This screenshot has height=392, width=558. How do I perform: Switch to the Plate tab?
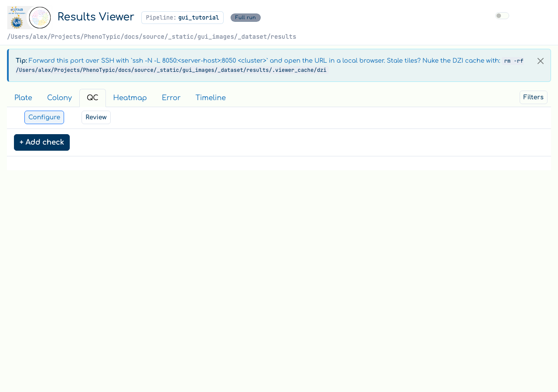tap(23, 98)
